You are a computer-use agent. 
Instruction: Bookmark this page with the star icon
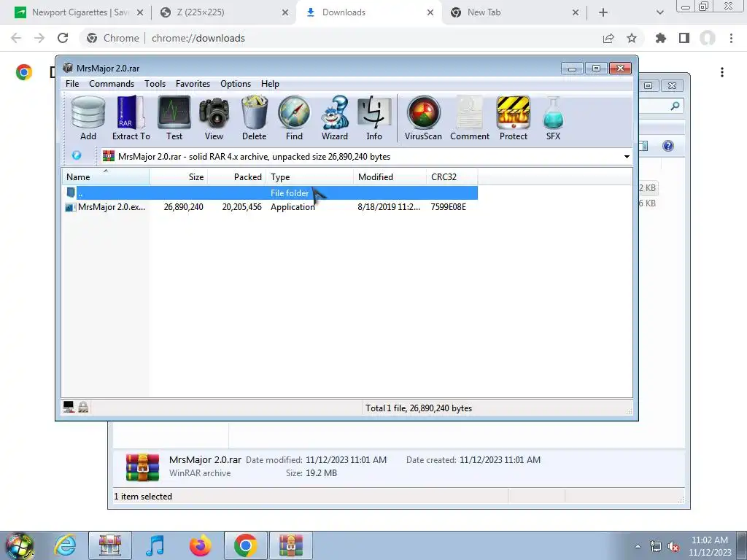tap(632, 38)
